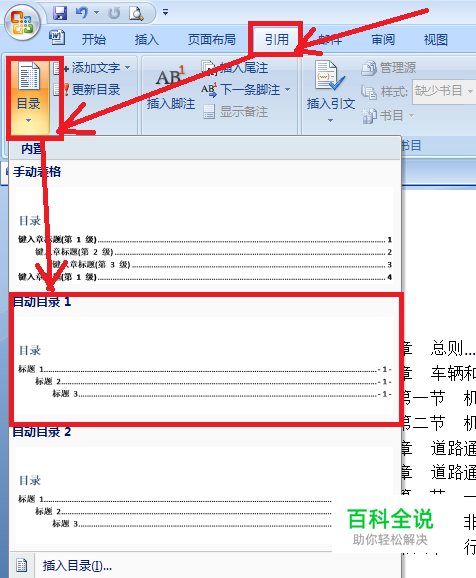Switch to the 插入 tab
The width and height of the screenshot is (476, 578).
pos(147,39)
